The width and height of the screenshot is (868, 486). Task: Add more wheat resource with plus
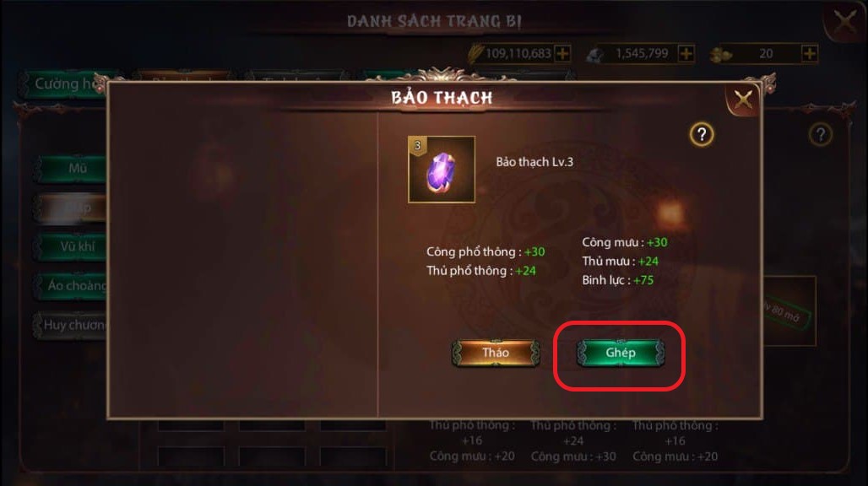point(562,54)
